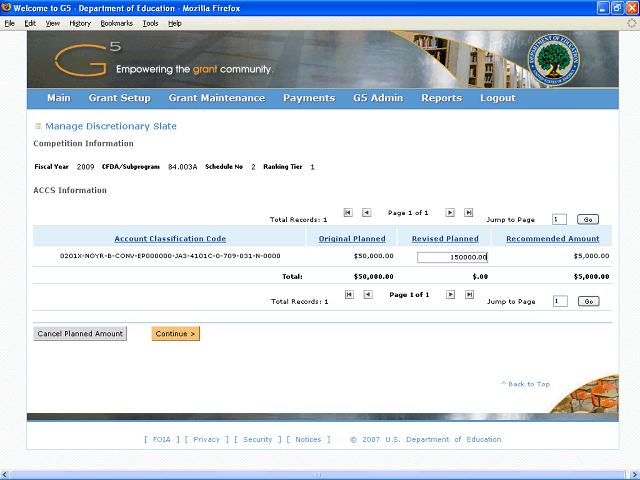This screenshot has width=640, height=480.
Task: Click the Continue button
Action: (x=176, y=333)
